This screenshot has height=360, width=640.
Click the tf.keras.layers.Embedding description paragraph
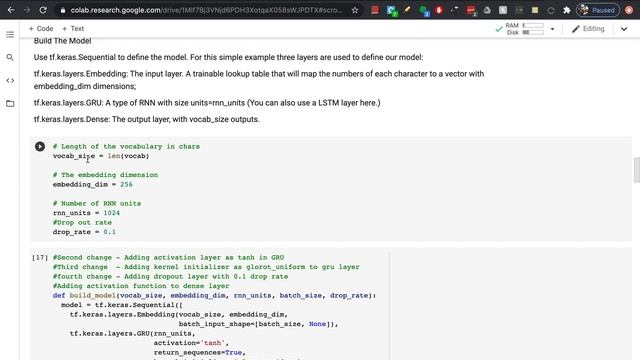pyautogui.click(x=259, y=80)
